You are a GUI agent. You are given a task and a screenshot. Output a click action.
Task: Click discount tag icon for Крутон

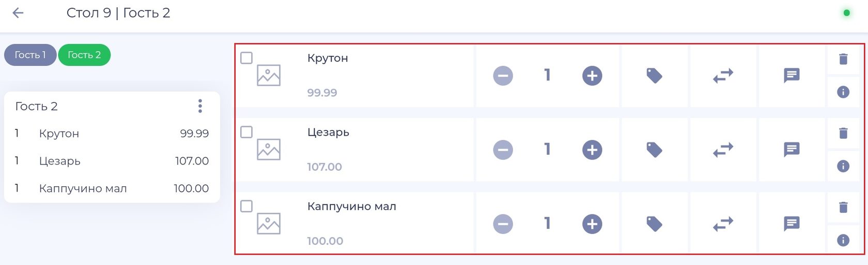654,76
